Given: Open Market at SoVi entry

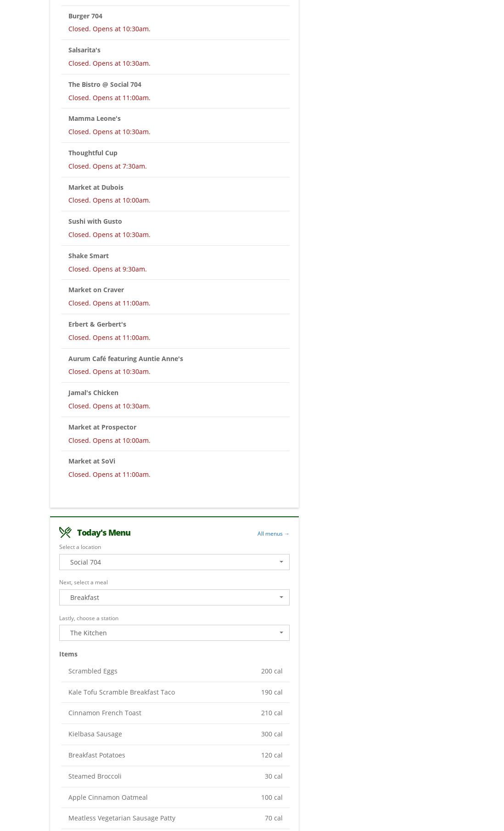Looking at the screenshot, I should tap(92, 461).
